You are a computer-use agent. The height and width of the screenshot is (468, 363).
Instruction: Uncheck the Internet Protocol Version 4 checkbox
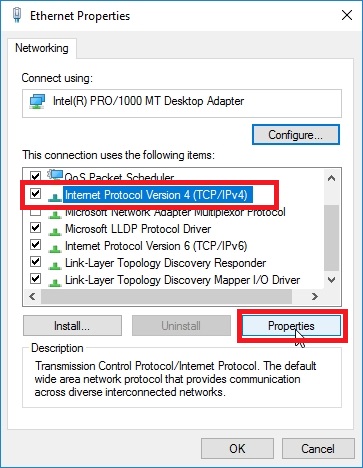35,194
